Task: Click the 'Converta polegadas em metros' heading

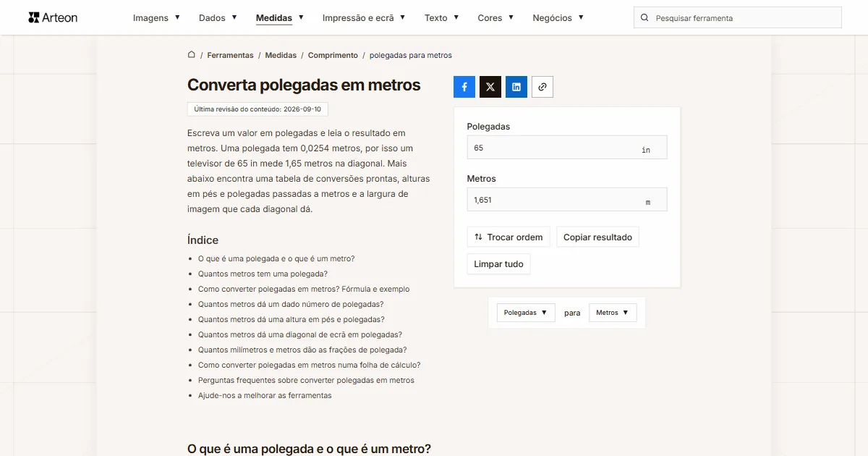Action: [x=304, y=85]
